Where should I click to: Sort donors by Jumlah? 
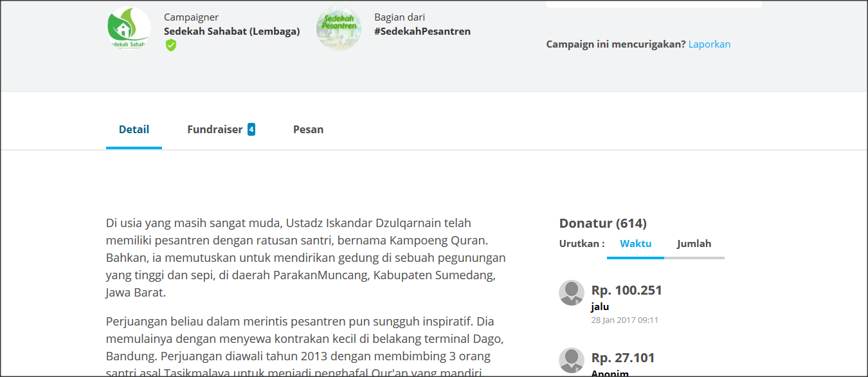click(694, 244)
